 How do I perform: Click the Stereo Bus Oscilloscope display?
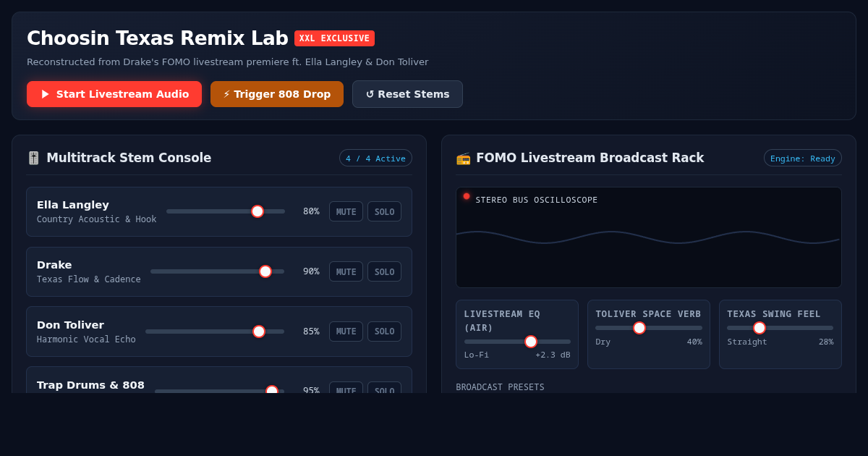pyautogui.click(x=649, y=237)
